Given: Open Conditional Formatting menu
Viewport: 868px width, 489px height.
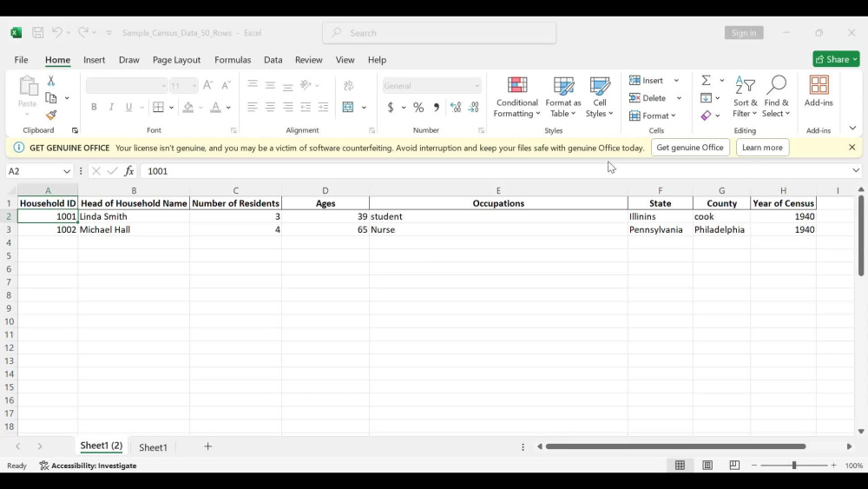Looking at the screenshot, I should [x=517, y=97].
